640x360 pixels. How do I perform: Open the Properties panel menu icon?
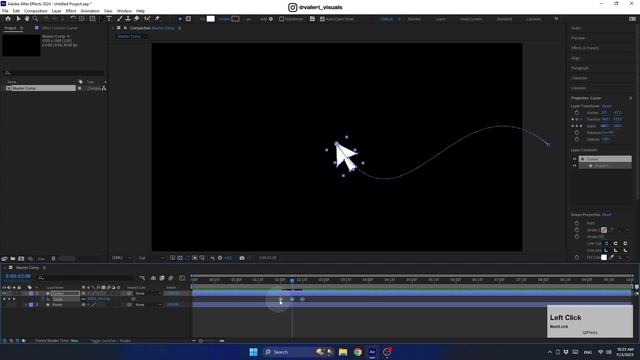pos(630,98)
